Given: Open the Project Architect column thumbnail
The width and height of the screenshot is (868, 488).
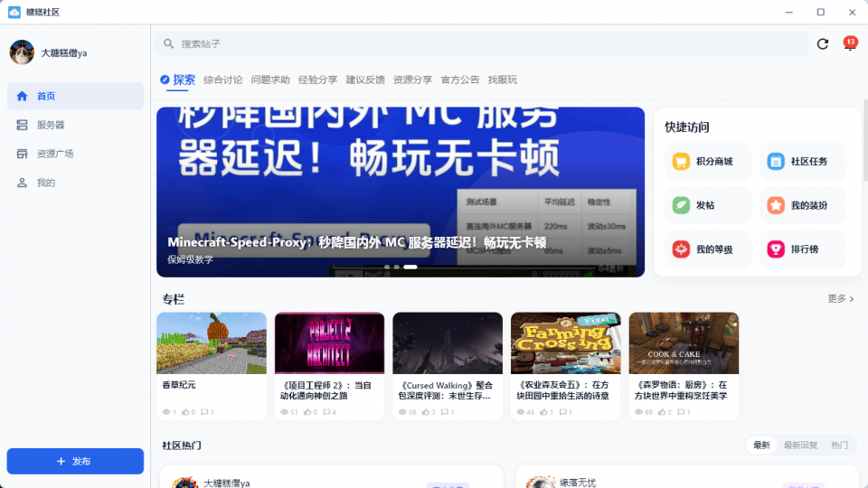Looking at the screenshot, I should click(329, 343).
